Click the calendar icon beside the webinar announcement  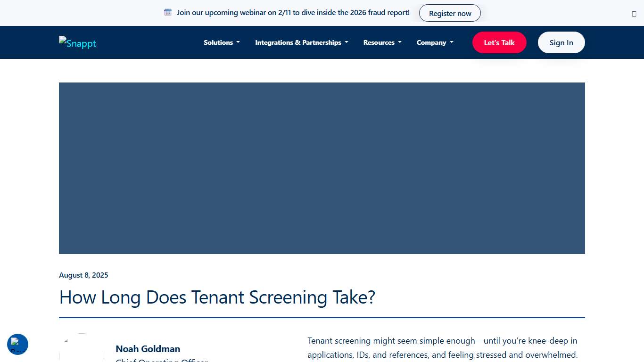click(167, 12)
